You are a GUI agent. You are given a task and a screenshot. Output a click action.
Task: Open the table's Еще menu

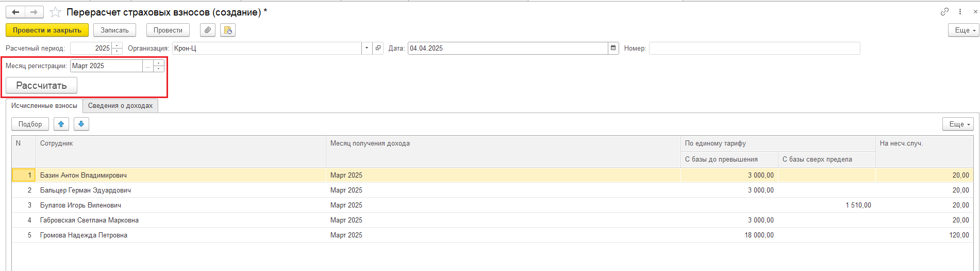[x=958, y=124]
